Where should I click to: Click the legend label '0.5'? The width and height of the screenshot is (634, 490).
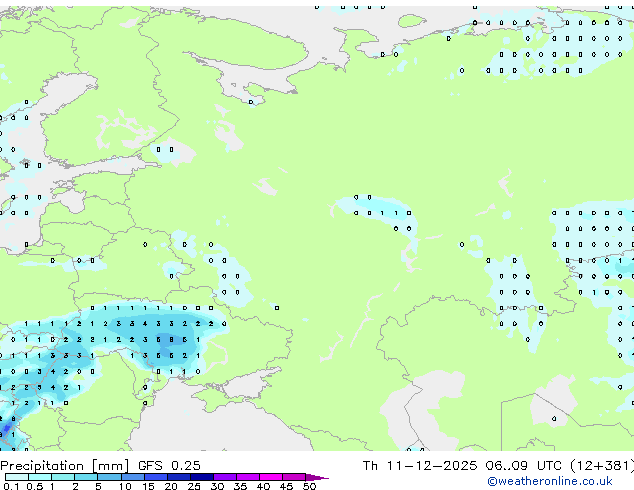click(34, 486)
